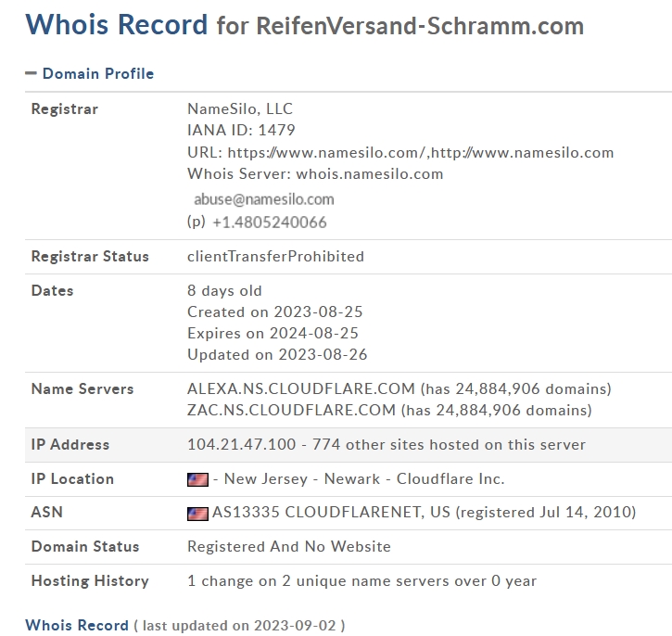This screenshot has height=636, width=672.
Task: Click the namesilo.com registrar URL
Action: tap(421, 153)
